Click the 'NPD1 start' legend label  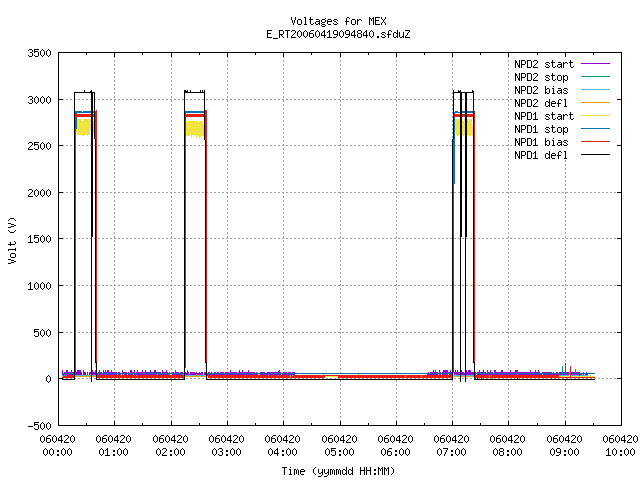click(x=544, y=116)
